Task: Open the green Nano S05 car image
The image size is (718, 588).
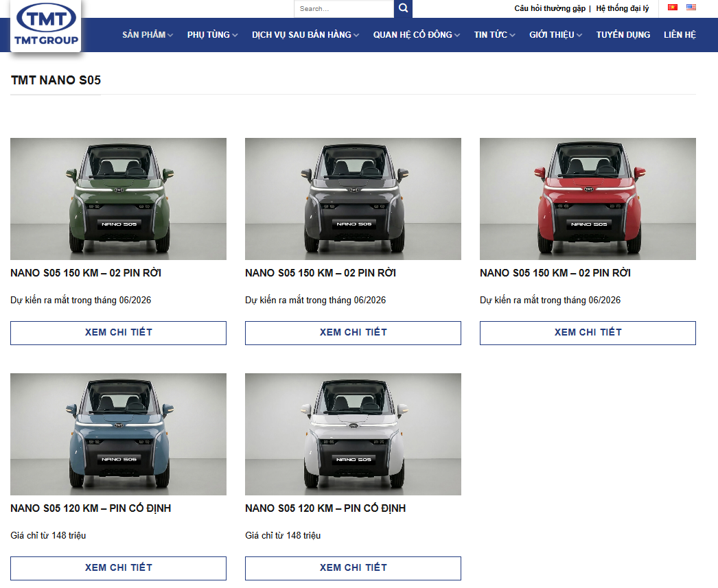Action: pyautogui.click(x=118, y=199)
